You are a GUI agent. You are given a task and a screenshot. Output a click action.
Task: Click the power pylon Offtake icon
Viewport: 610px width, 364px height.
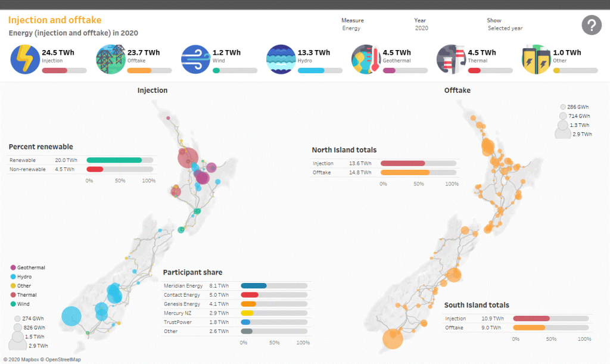tap(110, 59)
